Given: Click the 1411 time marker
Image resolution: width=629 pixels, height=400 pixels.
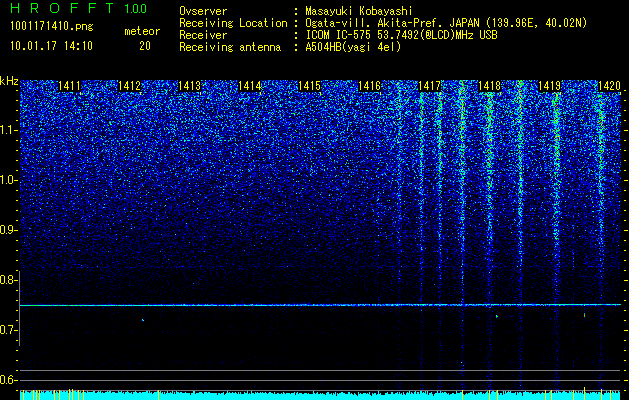Looking at the screenshot, I should point(69,86).
